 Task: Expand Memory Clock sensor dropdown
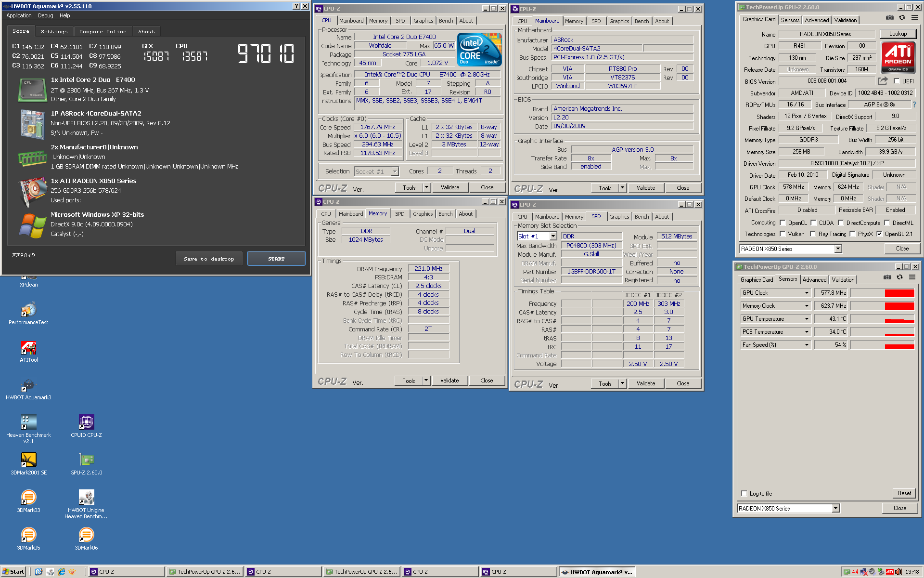tap(807, 306)
